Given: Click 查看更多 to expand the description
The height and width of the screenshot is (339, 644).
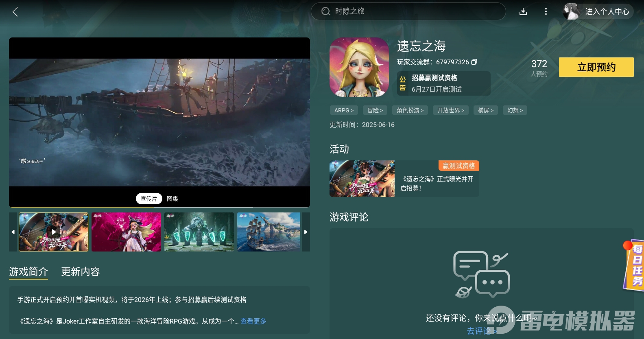Looking at the screenshot, I should (253, 321).
